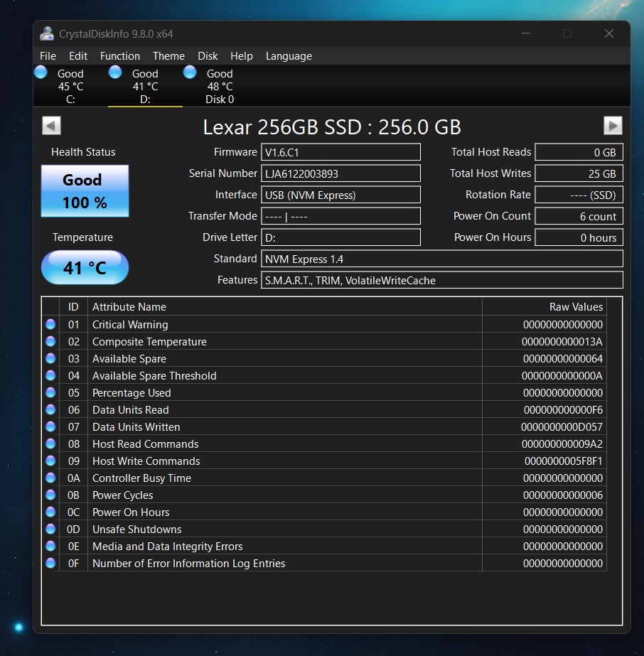The width and height of the screenshot is (644, 656).
Task: Click status dot of Host Write Commands row
Action: [50, 461]
